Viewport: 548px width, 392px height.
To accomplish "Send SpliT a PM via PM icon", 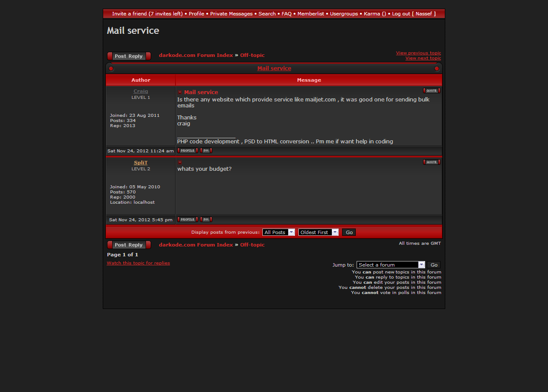I will click(x=206, y=220).
